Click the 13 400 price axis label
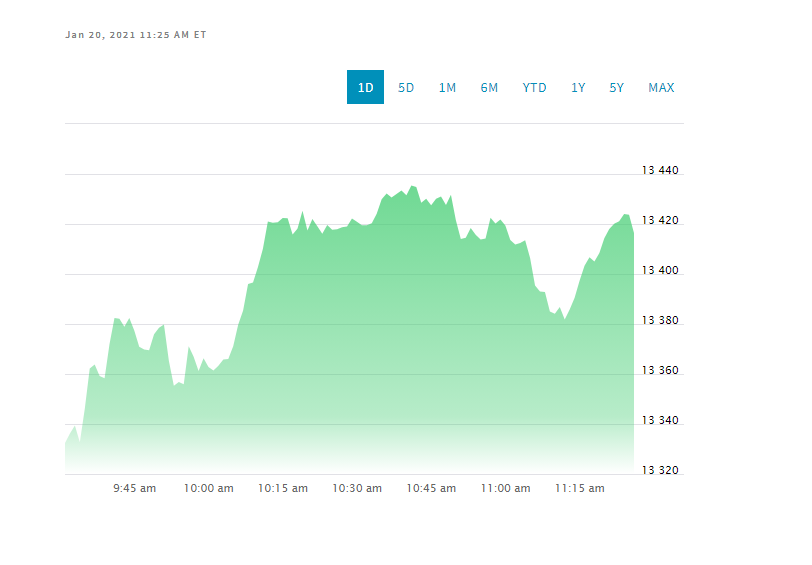The height and width of the screenshot is (565, 812). click(660, 270)
